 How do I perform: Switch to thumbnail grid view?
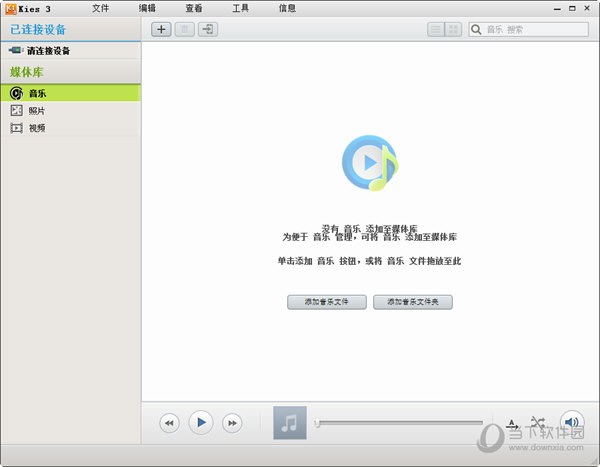[x=453, y=29]
